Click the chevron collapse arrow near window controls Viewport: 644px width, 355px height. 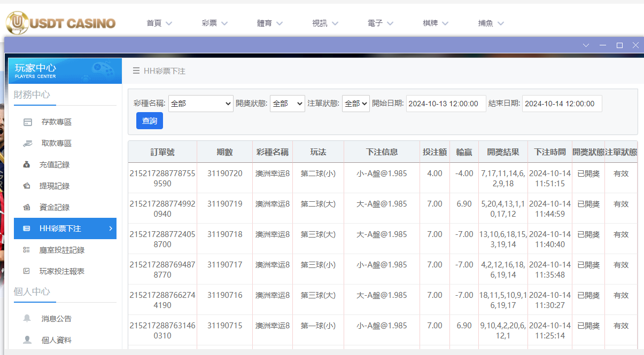(x=587, y=45)
